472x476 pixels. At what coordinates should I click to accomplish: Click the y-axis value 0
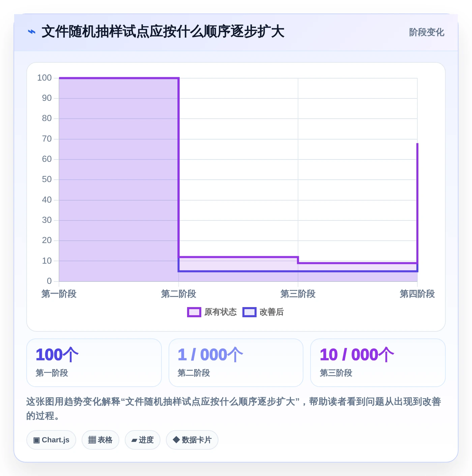coord(49,281)
